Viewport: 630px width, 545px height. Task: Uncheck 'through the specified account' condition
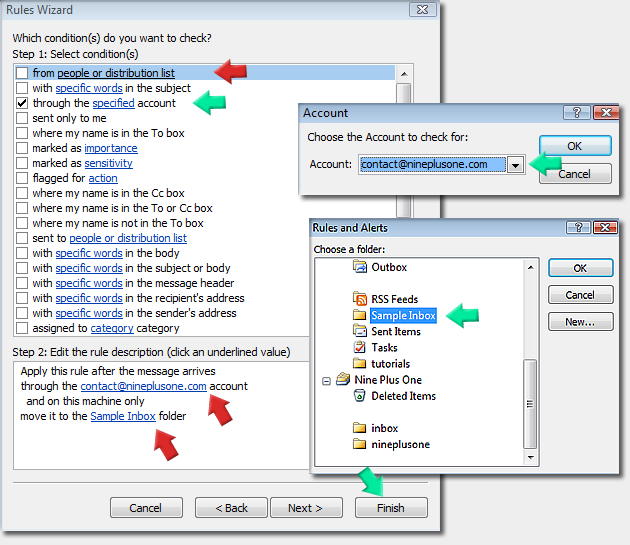tap(22, 103)
